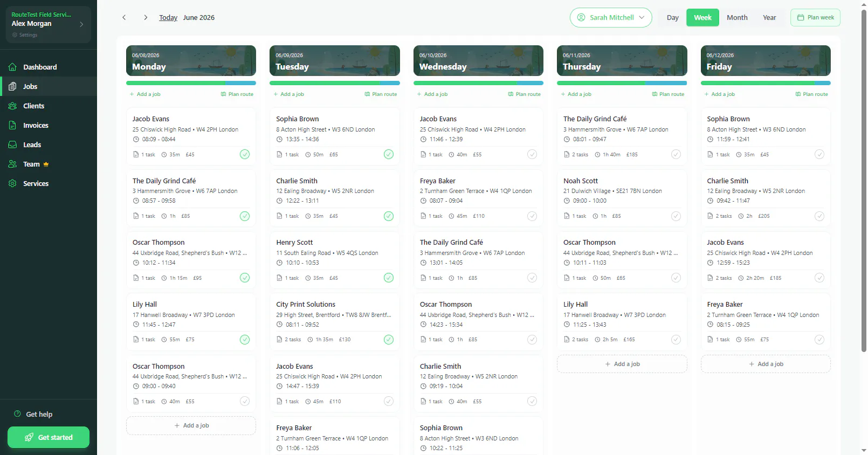Open Team in the sidebar

[49, 164]
